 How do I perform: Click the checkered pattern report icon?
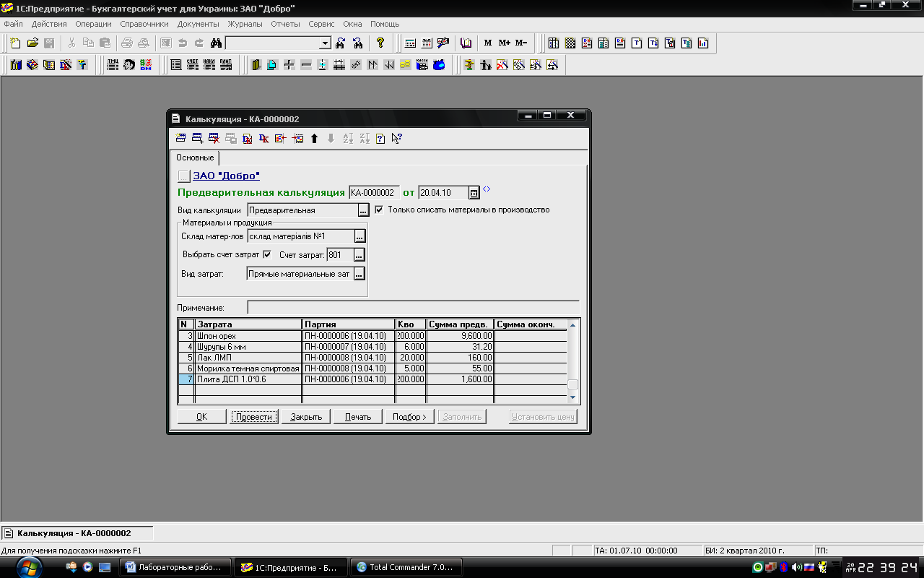570,43
